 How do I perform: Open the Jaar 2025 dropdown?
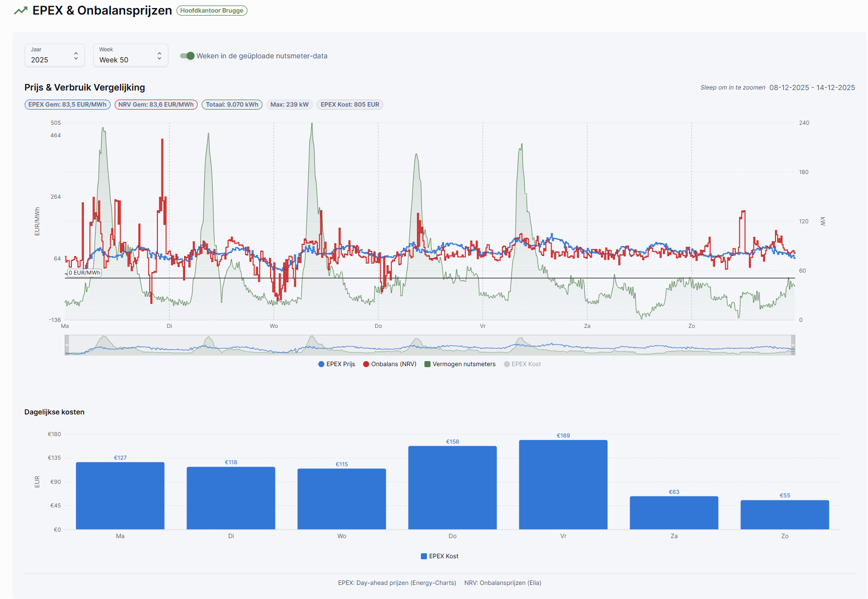(55, 55)
